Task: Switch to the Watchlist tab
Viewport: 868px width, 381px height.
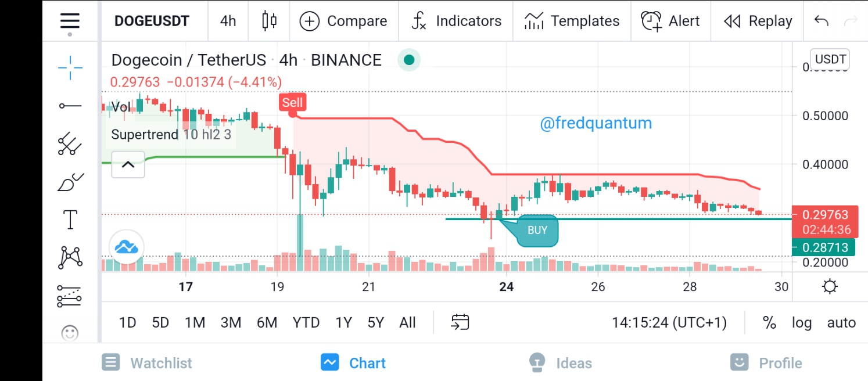Action: click(x=147, y=363)
